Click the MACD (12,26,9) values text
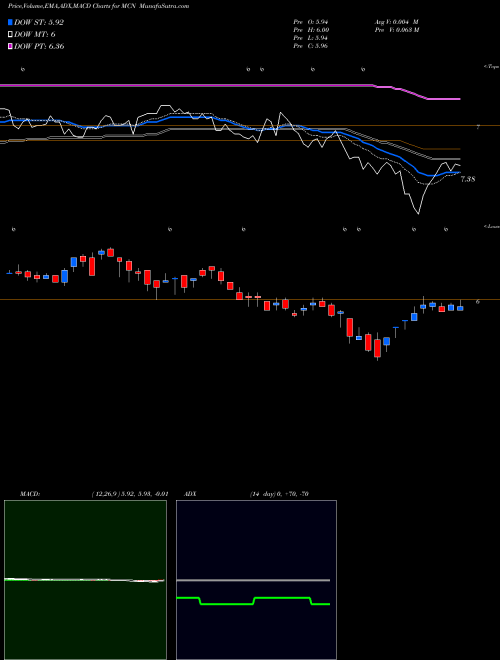500x660 pixels. pyautogui.click(x=130, y=494)
